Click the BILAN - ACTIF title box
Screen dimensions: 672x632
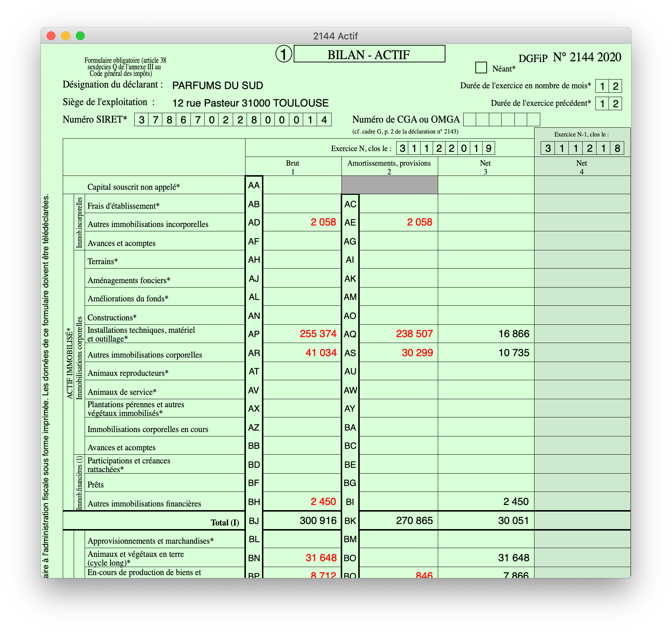pos(369,54)
